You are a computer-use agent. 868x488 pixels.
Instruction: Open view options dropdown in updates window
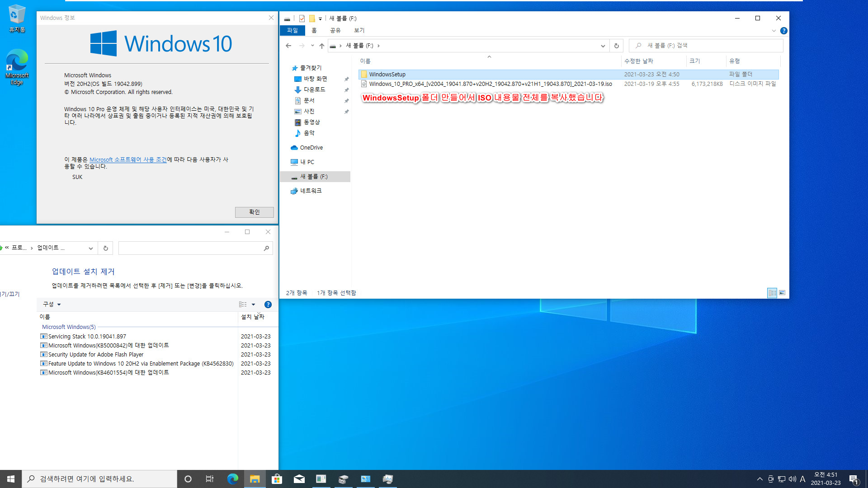[x=254, y=305]
